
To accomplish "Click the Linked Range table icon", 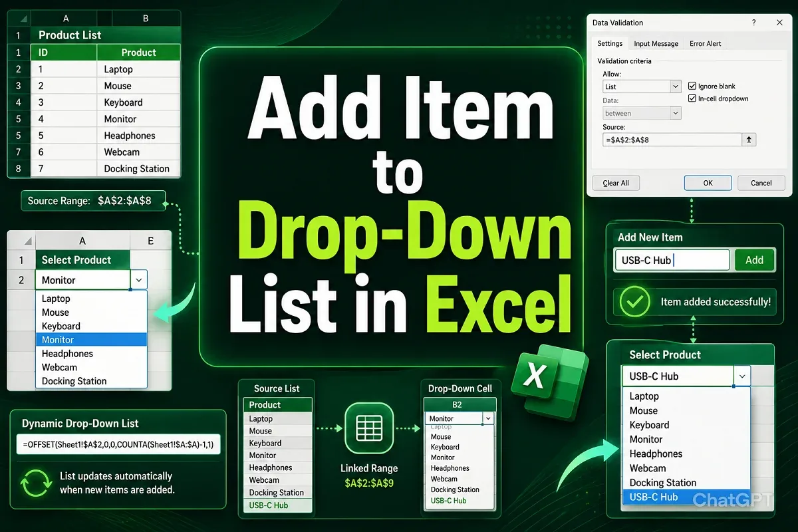I will 369,428.
